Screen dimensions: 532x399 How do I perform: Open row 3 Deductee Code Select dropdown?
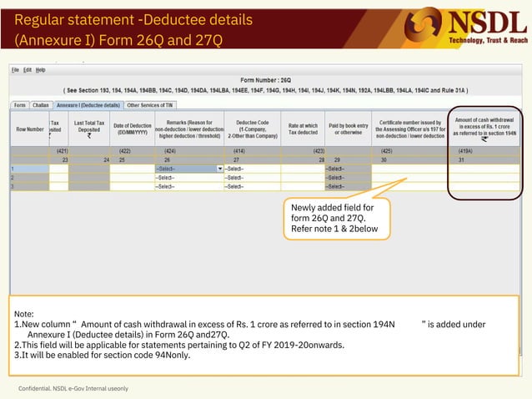pos(252,186)
